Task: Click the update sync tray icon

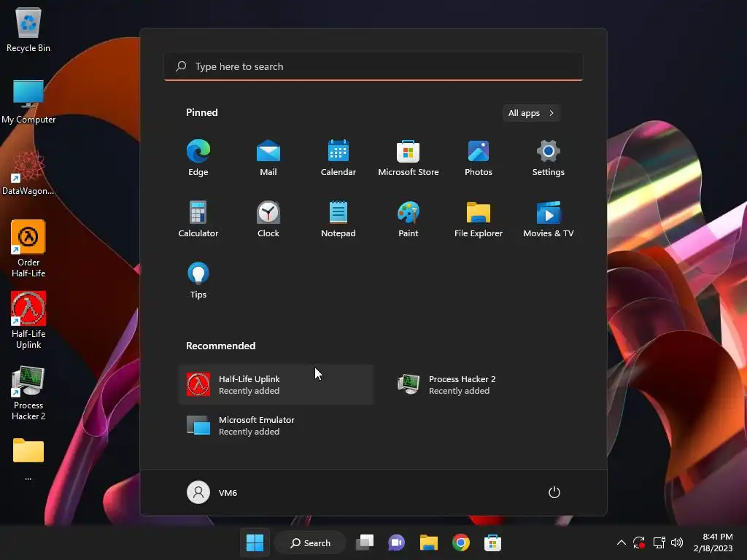Action: pyautogui.click(x=639, y=542)
